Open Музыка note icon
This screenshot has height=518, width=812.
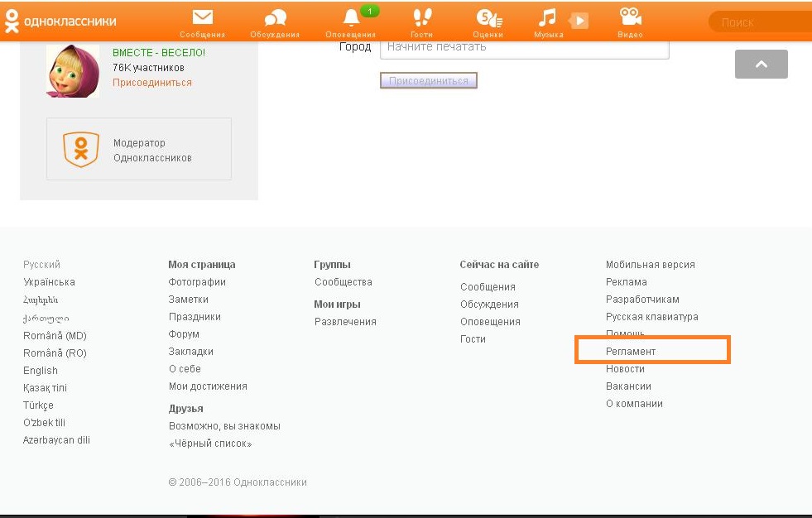[546, 18]
